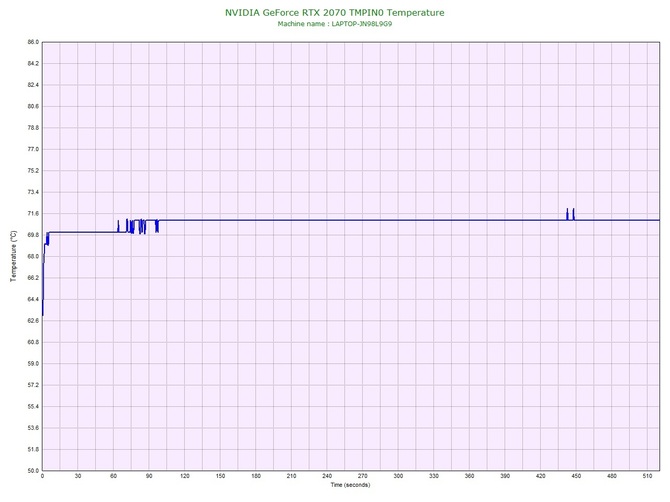Click the chart title 'NVIDIA GeForce RTX 2070 TMPIN0 Temperature'
The height and width of the screenshot is (502, 670).
(x=335, y=12)
